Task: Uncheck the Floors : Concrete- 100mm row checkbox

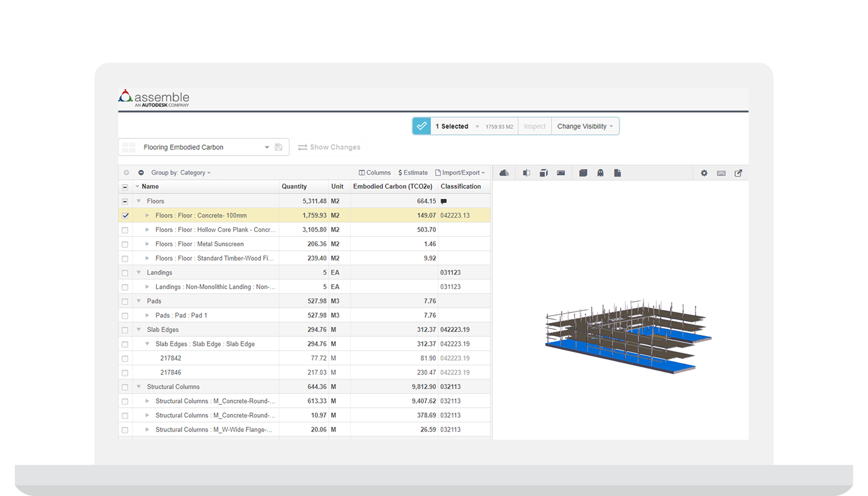Action: pos(125,216)
